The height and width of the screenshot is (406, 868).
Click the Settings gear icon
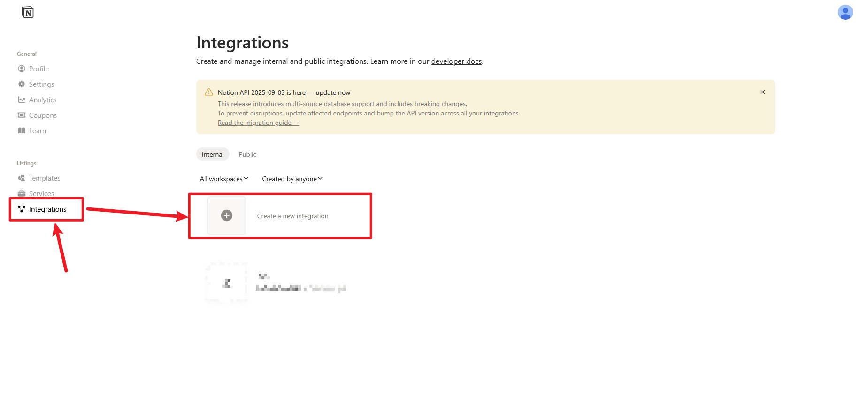[22, 84]
